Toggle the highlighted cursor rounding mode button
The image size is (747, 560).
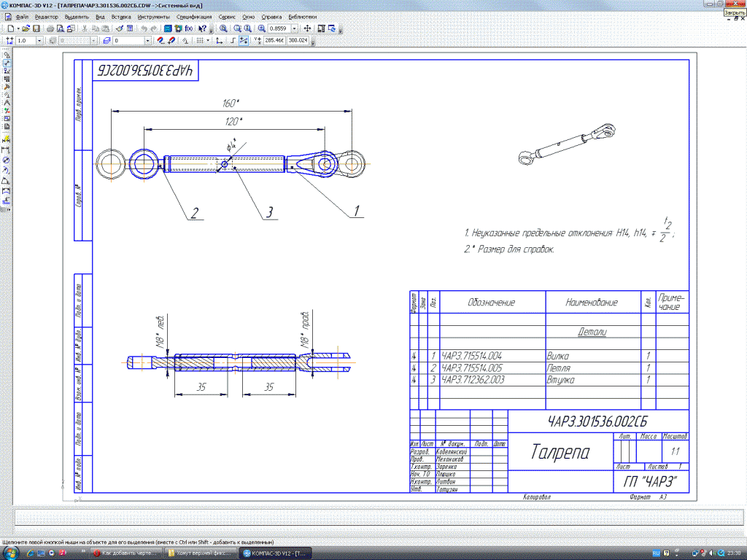click(x=244, y=41)
